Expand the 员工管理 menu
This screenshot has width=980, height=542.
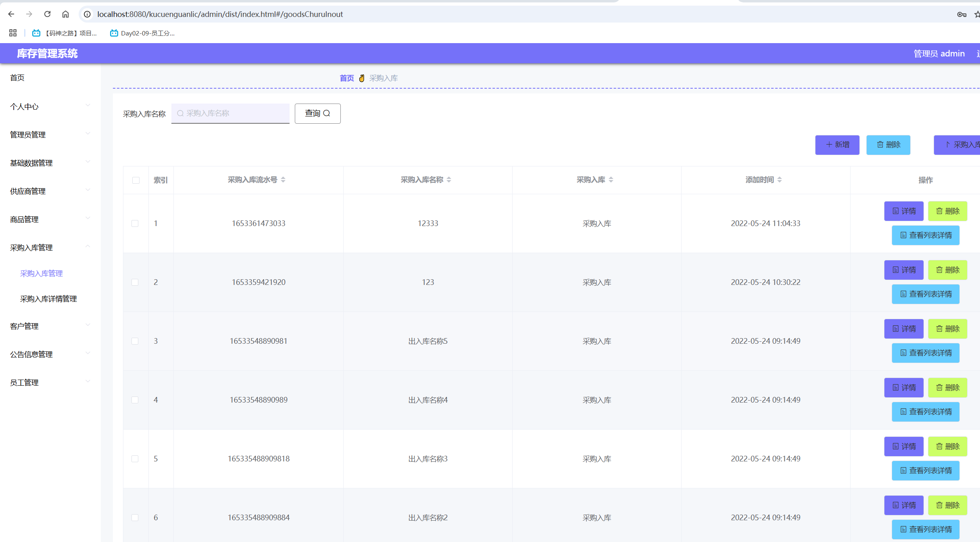(50, 382)
